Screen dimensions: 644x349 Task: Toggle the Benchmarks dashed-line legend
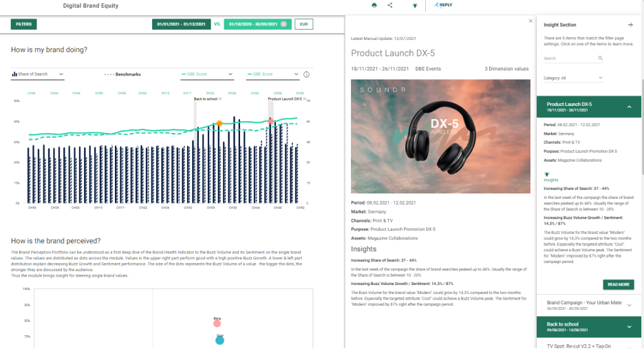(122, 74)
